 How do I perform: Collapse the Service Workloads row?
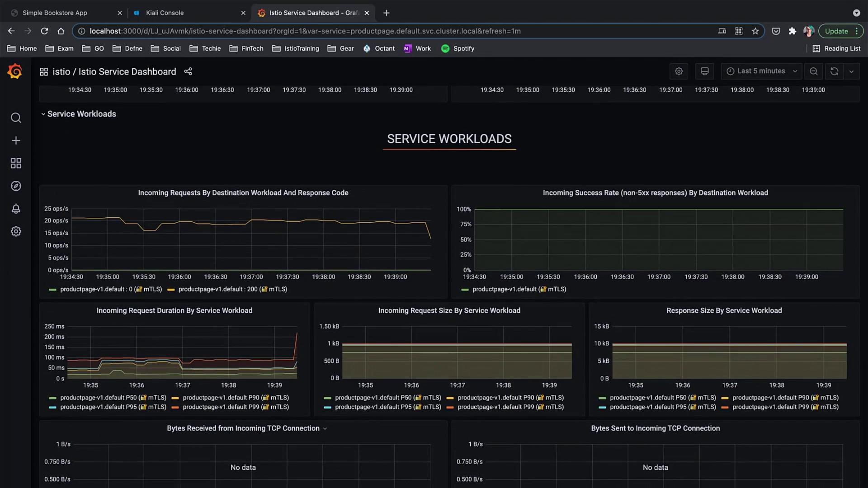pyautogui.click(x=81, y=114)
